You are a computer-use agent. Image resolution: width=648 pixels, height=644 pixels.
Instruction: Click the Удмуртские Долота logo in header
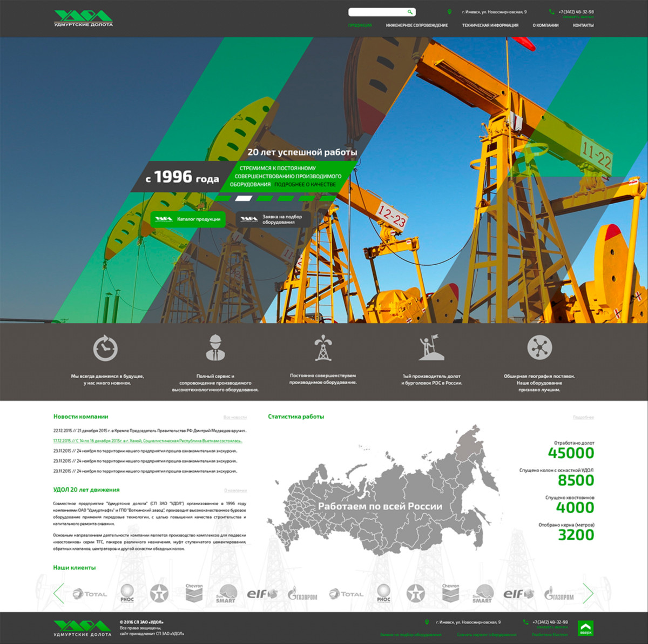coord(84,18)
